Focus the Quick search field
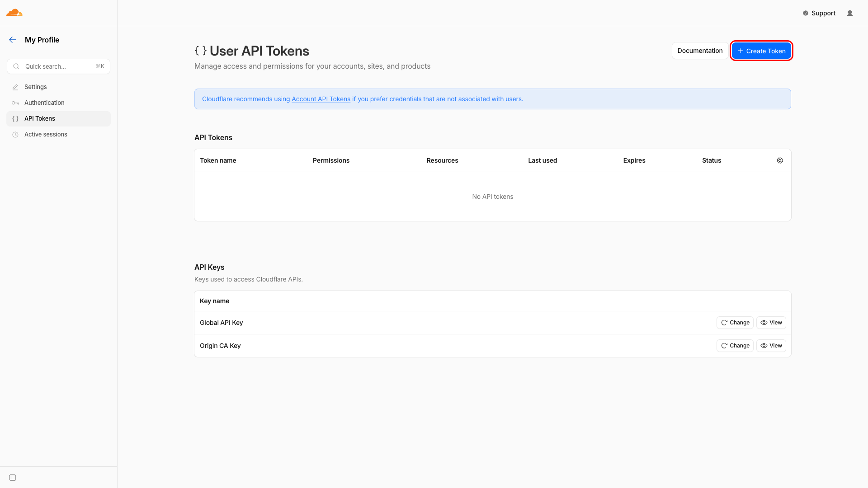 (58, 66)
